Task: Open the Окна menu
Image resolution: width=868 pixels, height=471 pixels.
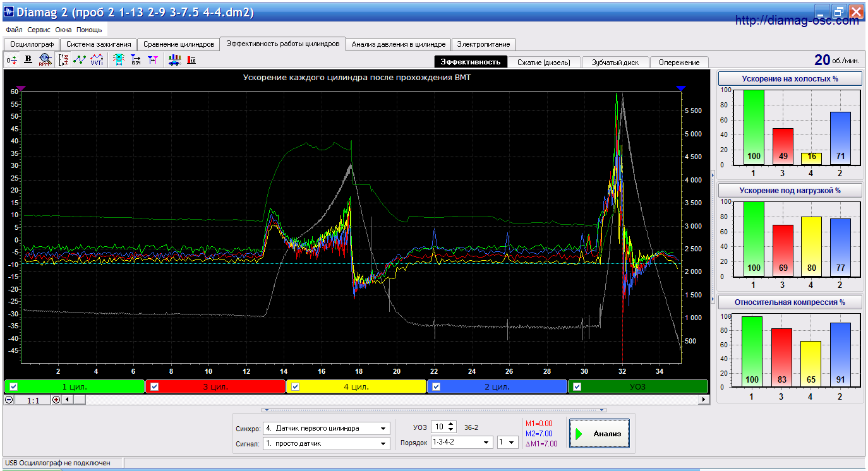Action: 64,30
